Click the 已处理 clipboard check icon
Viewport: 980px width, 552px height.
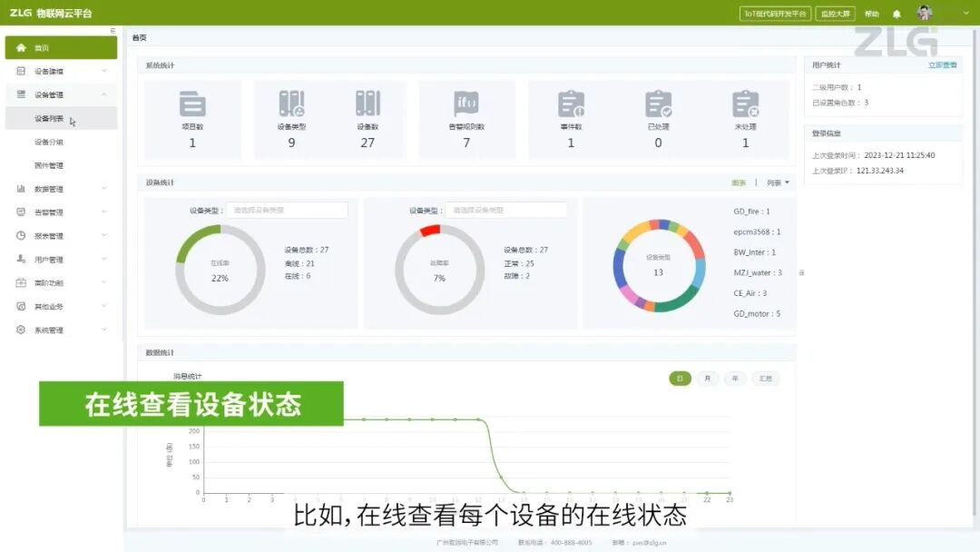[658, 103]
